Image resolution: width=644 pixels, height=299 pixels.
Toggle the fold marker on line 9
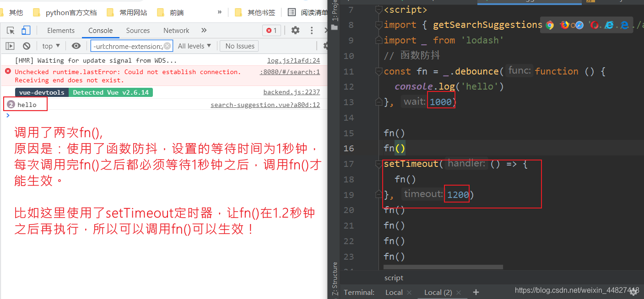pyautogui.click(x=378, y=40)
